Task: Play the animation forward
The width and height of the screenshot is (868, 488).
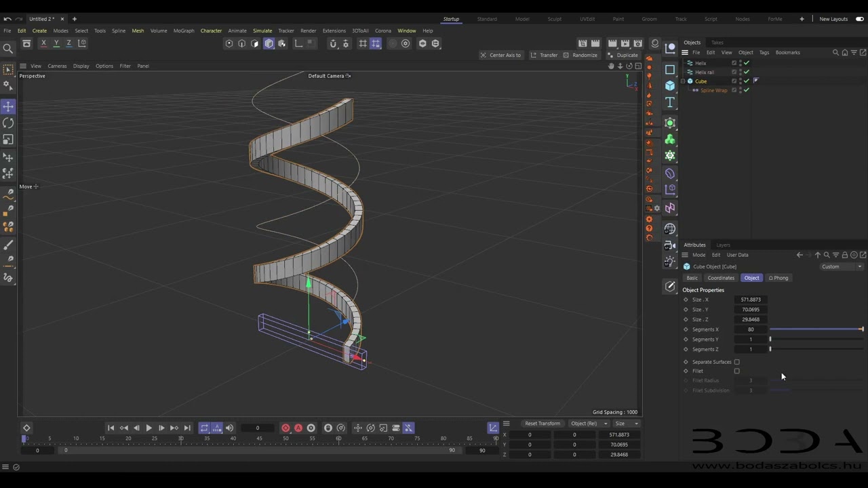Action: 149,428
